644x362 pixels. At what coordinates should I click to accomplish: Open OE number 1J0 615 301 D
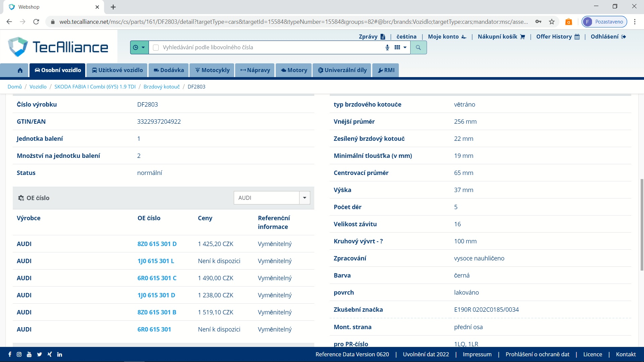pos(156,295)
